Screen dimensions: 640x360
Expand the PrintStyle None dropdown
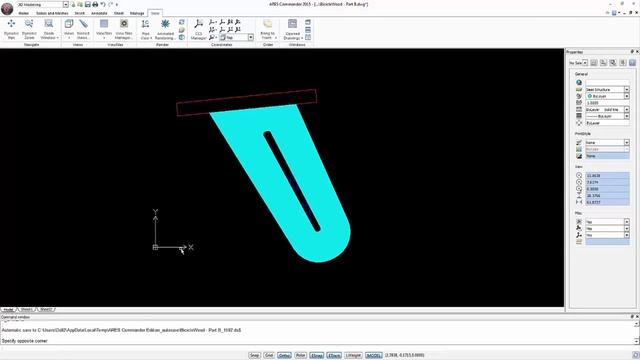(627, 142)
